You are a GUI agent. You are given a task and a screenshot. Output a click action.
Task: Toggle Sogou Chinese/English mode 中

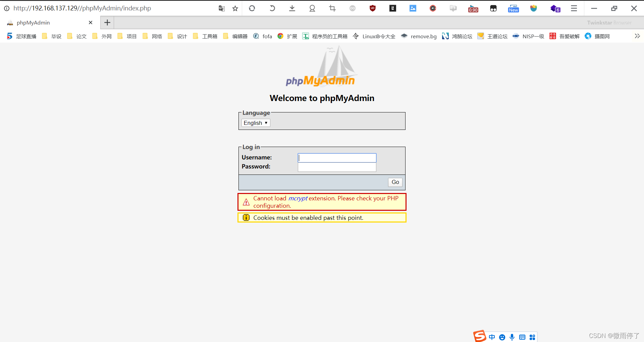coord(492,337)
